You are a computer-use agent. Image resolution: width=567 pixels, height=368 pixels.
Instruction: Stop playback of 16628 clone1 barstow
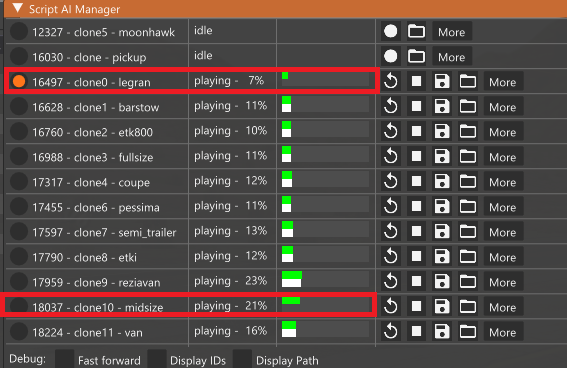416,106
